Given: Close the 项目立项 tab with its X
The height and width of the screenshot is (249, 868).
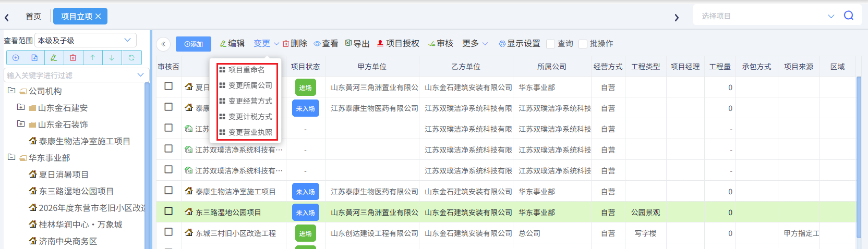Looking at the screenshot, I should (x=98, y=17).
